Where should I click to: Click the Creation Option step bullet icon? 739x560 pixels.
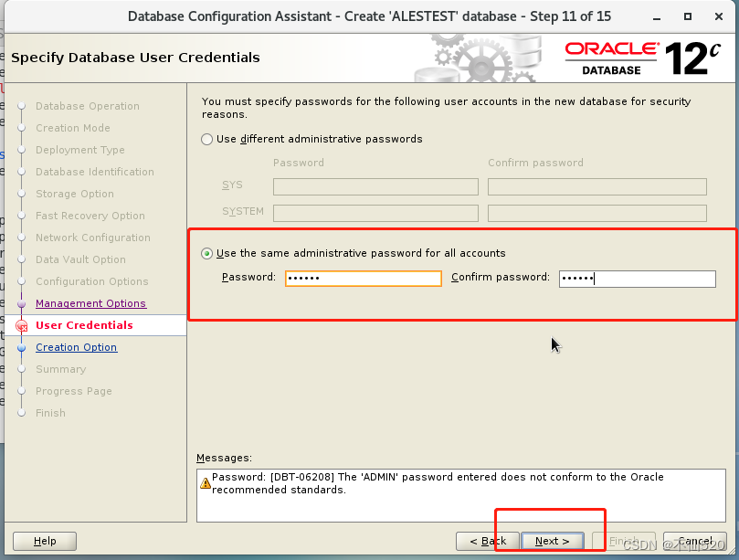coord(21,348)
